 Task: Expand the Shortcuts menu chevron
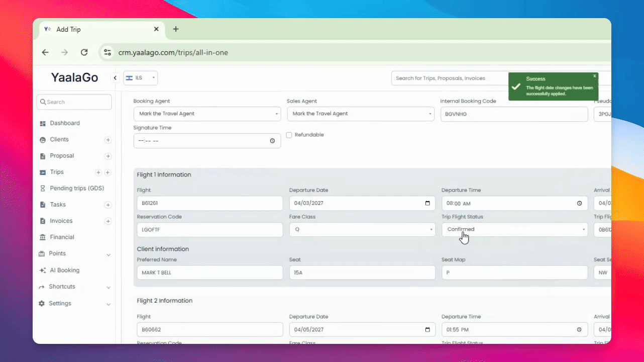109,288
